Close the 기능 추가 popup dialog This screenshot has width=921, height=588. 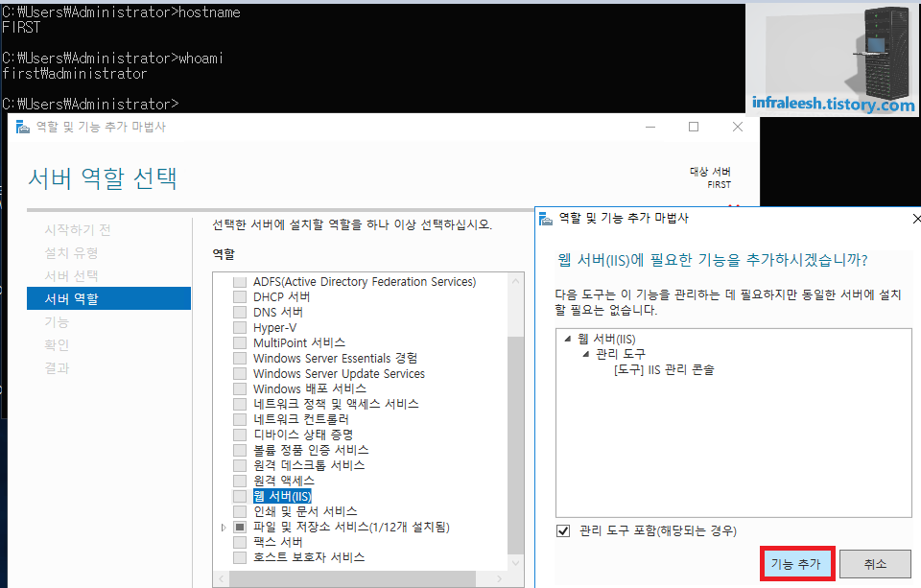pyautogui.click(x=916, y=219)
